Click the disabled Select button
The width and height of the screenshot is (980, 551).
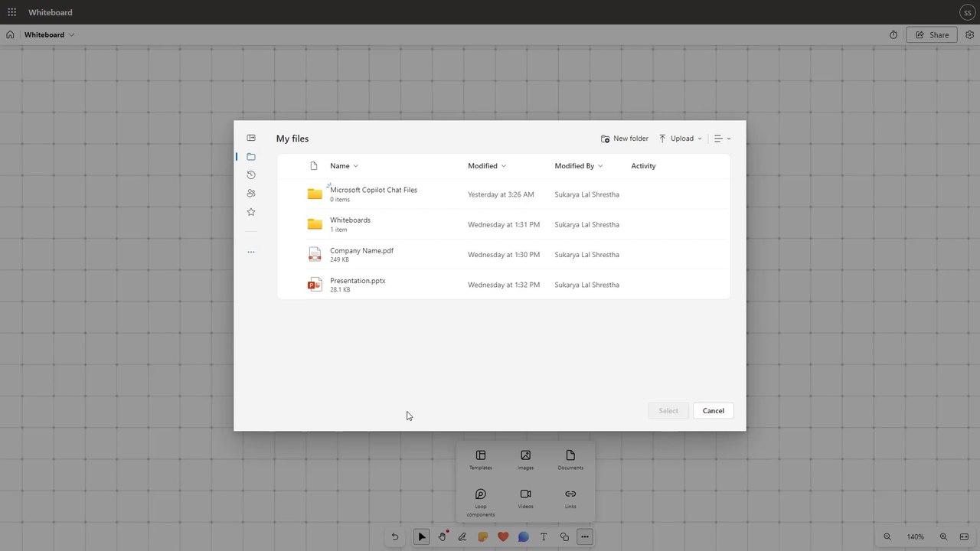[x=668, y=411]
